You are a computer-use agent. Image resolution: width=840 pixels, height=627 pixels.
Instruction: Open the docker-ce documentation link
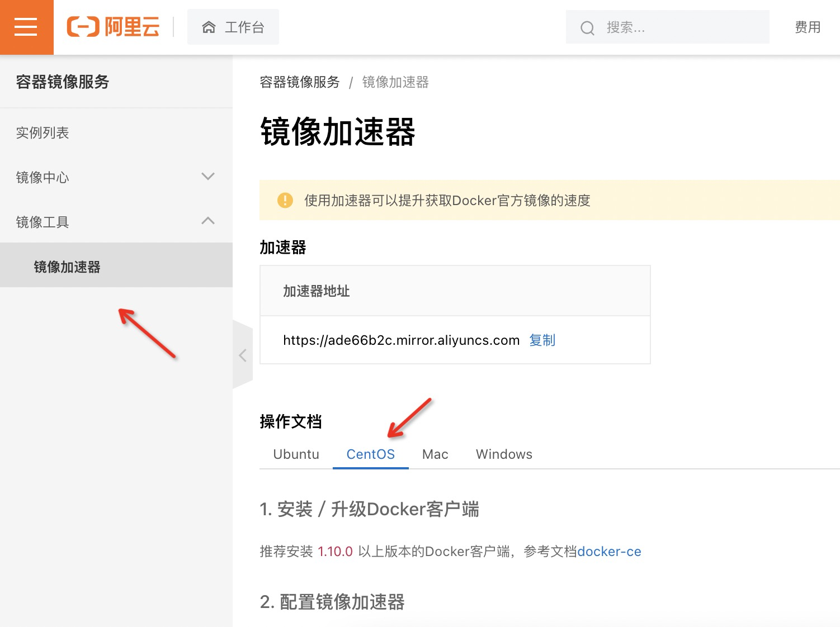click(x=609, y=552)
